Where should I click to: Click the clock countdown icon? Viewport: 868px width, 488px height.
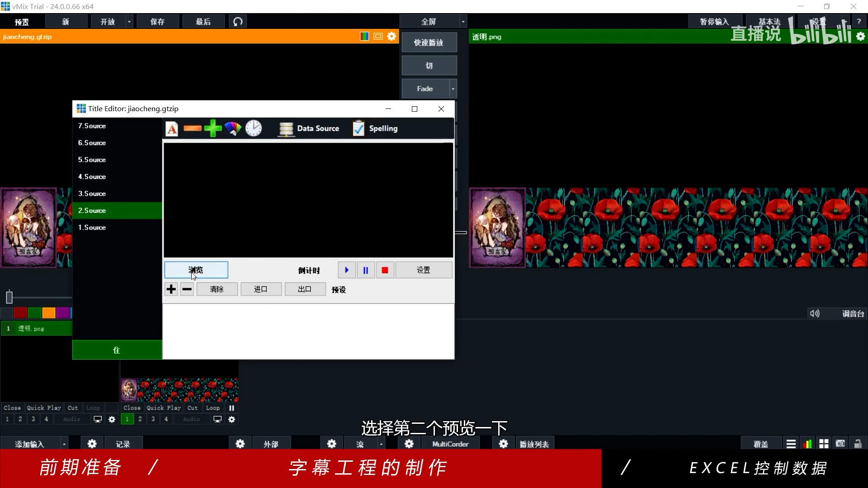[254, 128]
